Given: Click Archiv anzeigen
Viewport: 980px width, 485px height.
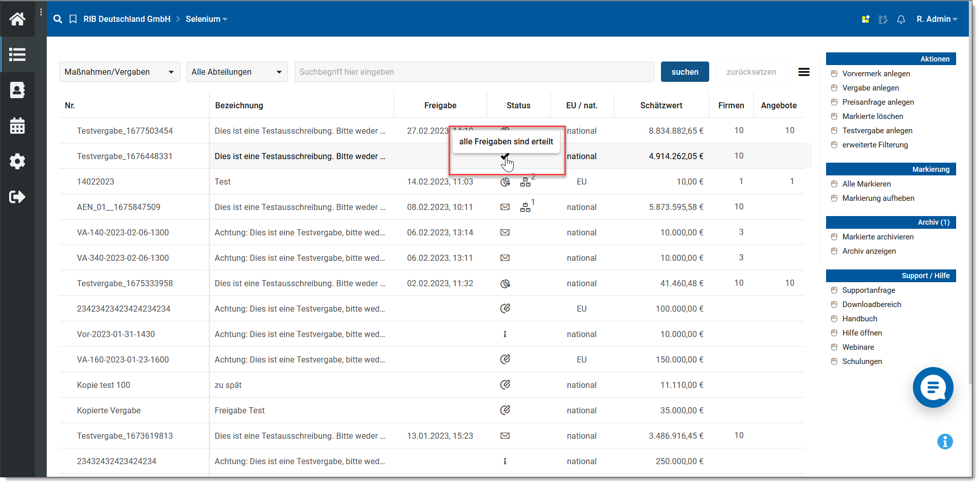Looking at the screenshot, I should tap(869, 251).
